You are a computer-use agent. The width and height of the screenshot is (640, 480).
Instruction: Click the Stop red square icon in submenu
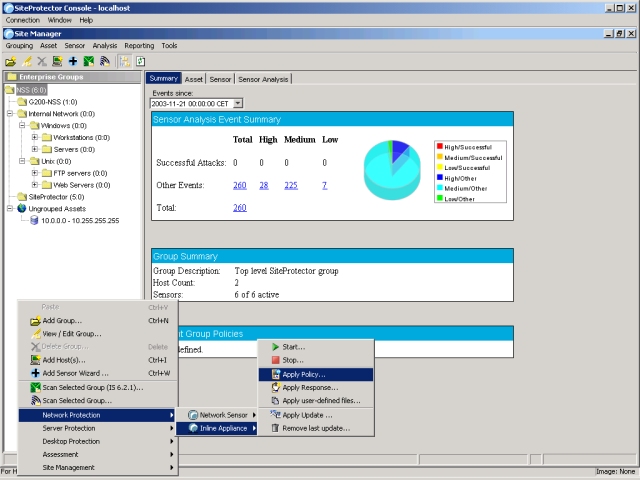[276, 360]
